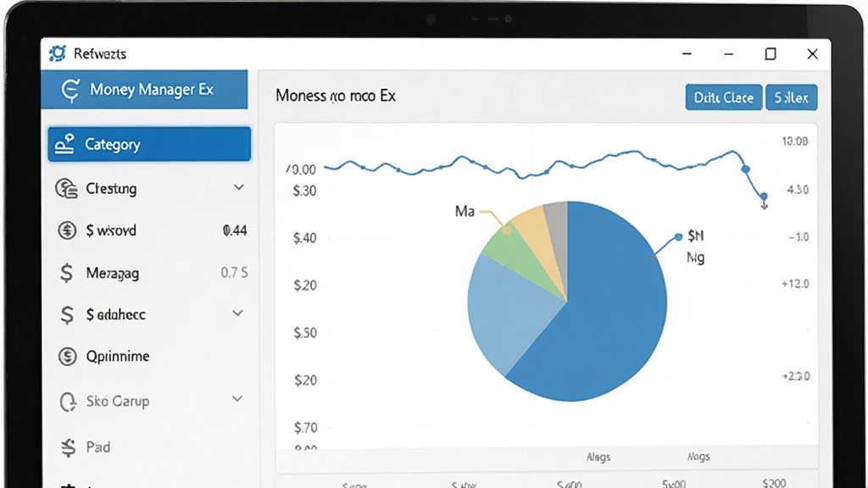Open the Qpinmime sidebar entry

(149, 356)
